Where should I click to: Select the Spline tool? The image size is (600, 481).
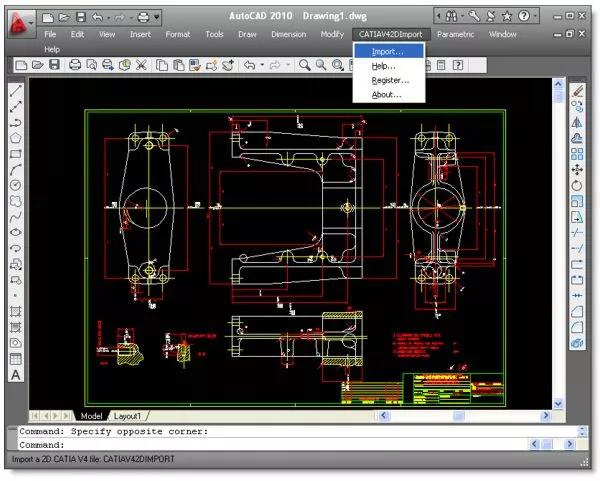16,217
